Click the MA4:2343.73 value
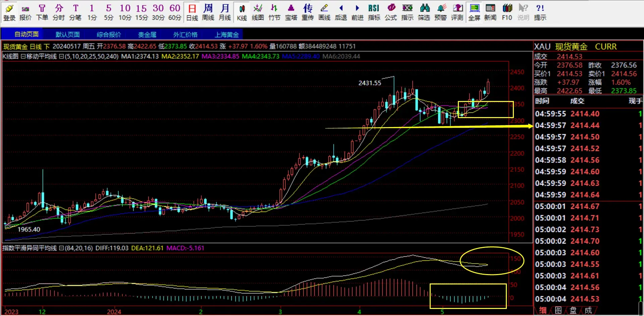The width and height of the screenshot is (644, 316). (x=261, y=56)
